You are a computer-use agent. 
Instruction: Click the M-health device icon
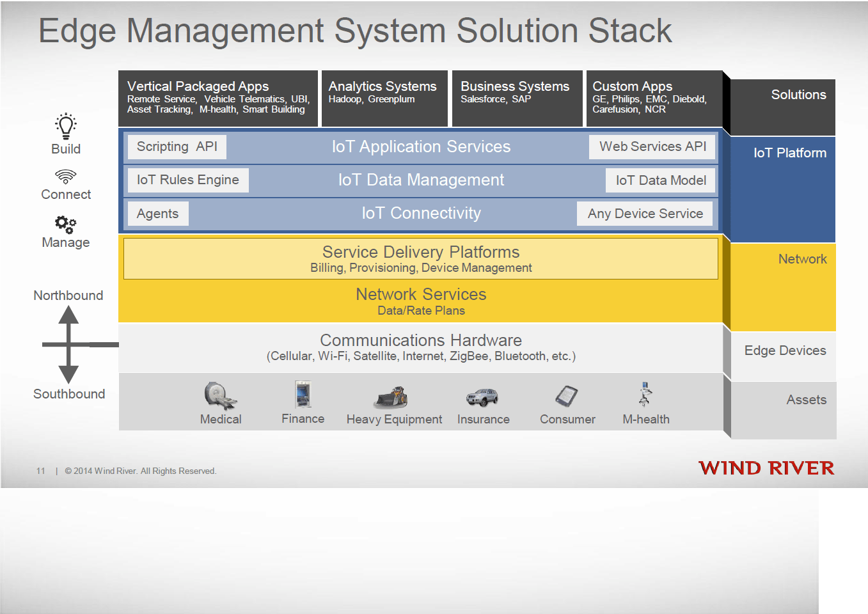(645, 395)
